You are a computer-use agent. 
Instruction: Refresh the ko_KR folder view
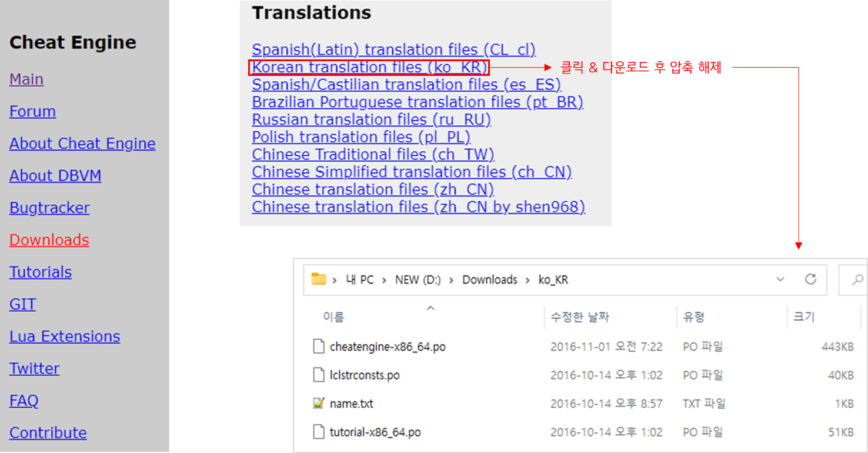[811, 279]
